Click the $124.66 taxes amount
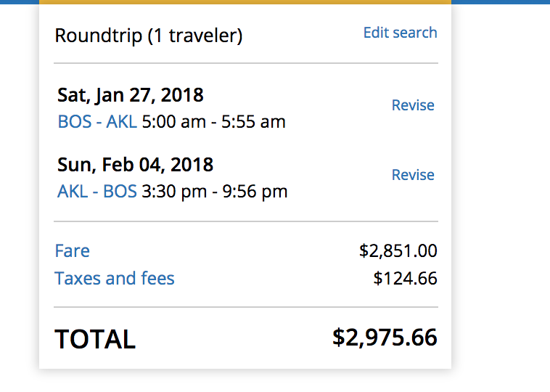 click(406, 279)
